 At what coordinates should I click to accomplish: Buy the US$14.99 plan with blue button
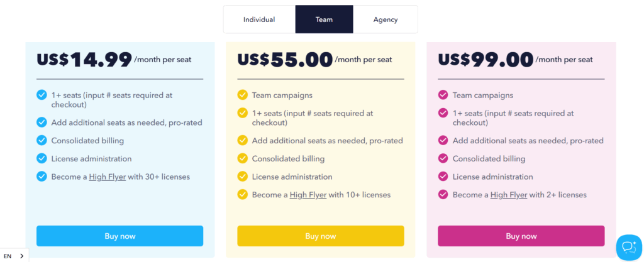tap(120, 236)
